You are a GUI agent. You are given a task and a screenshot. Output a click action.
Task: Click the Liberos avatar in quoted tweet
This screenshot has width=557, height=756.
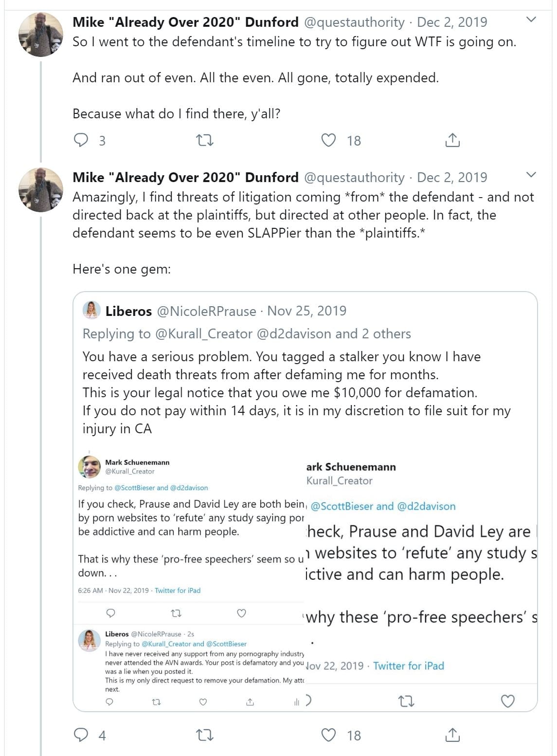(91, 310)
